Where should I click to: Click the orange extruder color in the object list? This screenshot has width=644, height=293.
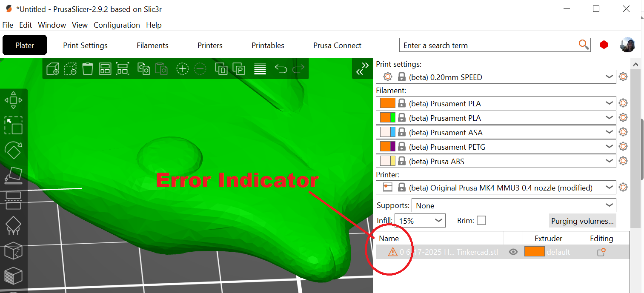click(534, 251)
